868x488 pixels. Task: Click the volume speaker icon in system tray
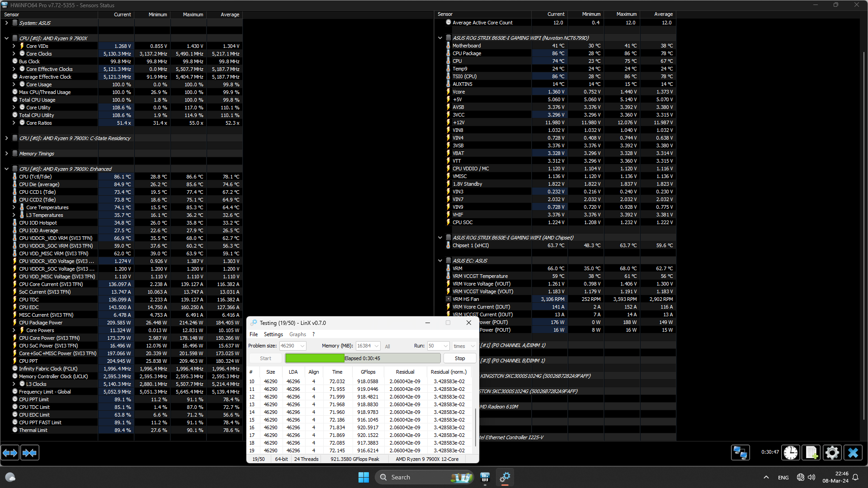pos(811,477)
